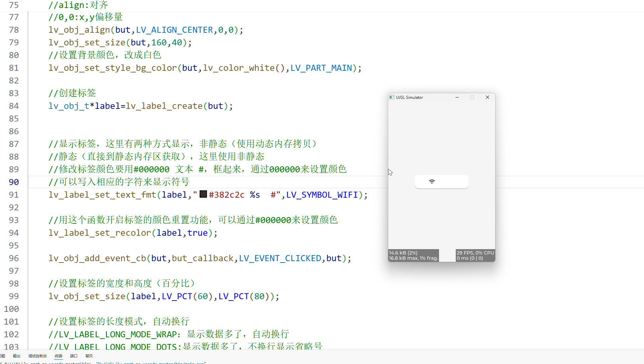The height and width of the screenshot is (364, 644).
Task: Select the 终端 panel tab
Action: click(59, 356)
